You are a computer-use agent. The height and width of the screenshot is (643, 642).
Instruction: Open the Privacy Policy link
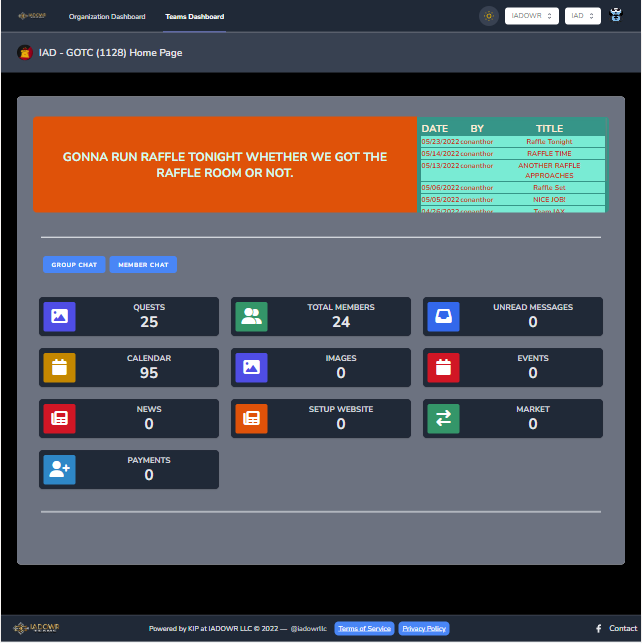[x=424, y=629]
